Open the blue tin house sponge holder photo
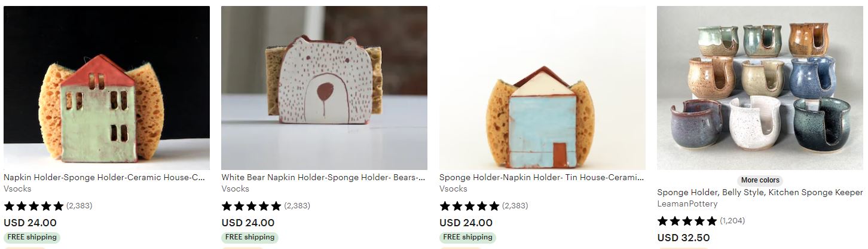868x249 pixels. click(x=542, y=88)
